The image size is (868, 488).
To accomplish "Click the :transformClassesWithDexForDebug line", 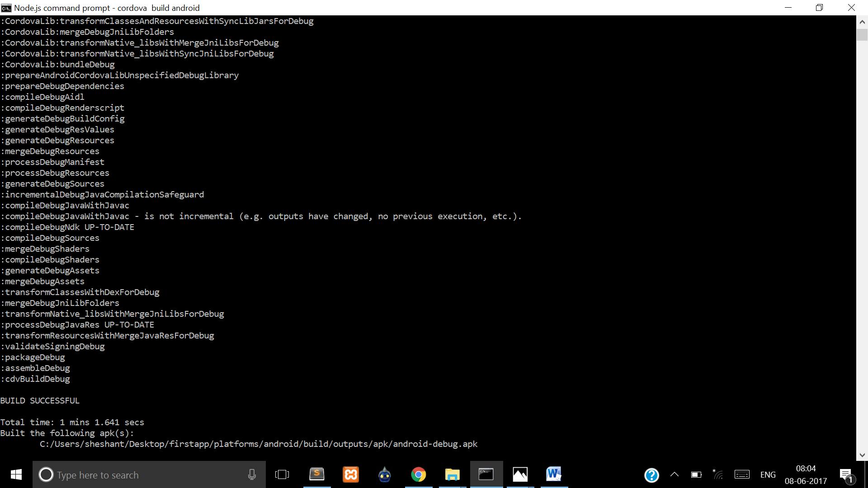I will pos(80,292).
